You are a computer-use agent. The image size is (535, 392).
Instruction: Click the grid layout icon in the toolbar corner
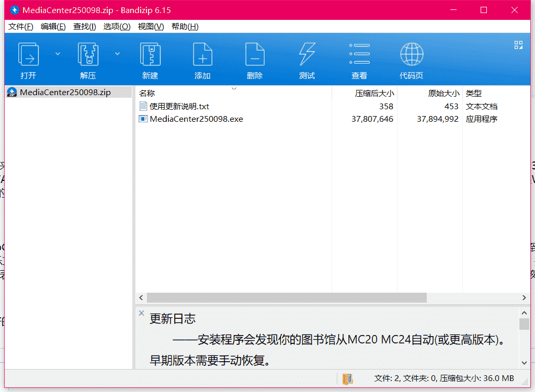click(518, 45)
